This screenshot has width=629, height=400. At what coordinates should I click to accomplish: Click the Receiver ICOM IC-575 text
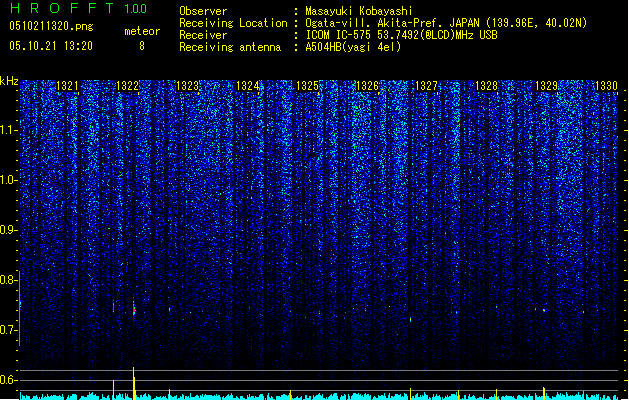[401, 35]
